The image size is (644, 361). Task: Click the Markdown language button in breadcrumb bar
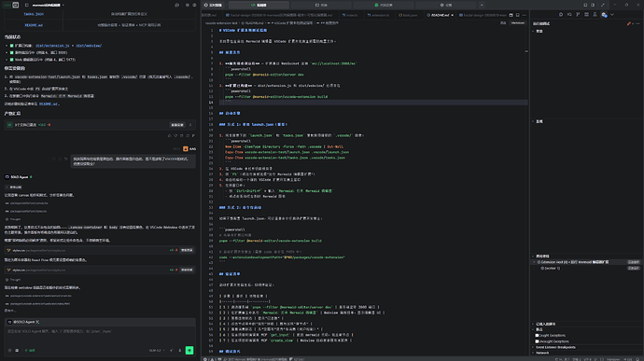click(517, 23)
